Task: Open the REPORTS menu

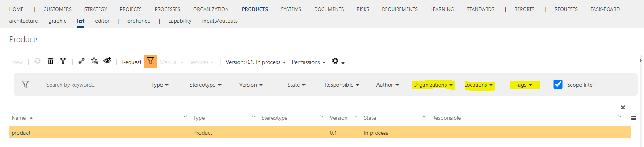Action: coord(524,9)
